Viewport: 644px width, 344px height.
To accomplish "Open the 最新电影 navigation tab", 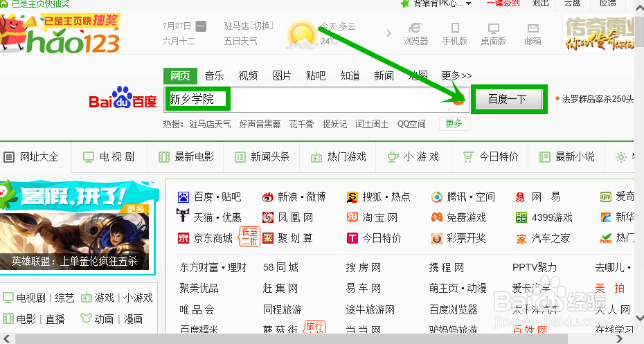I will [186, 157].
